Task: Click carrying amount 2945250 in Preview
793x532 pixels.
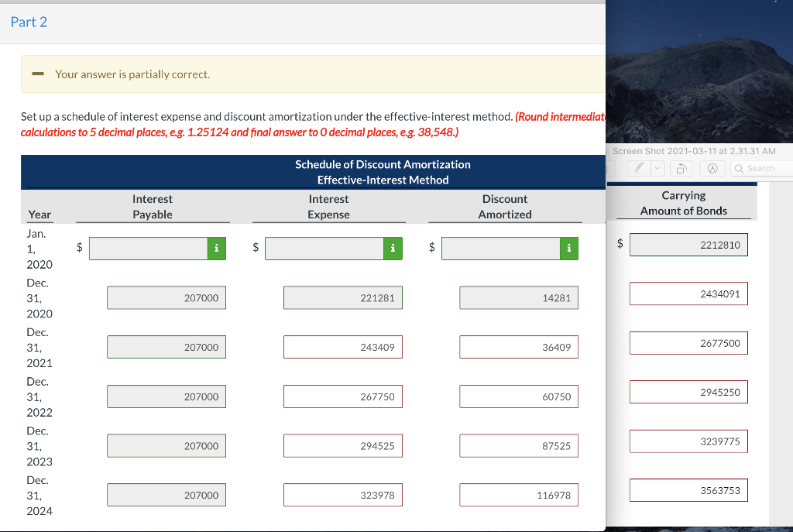Action: [x=688, y=392]
